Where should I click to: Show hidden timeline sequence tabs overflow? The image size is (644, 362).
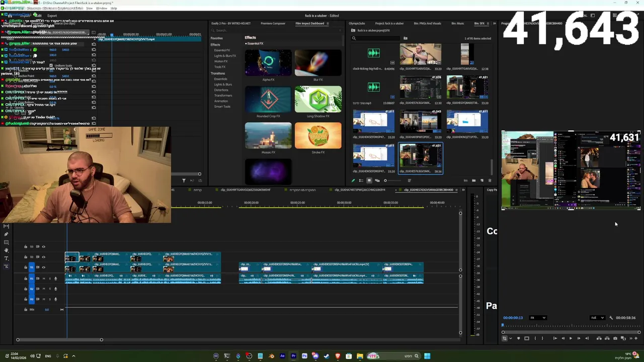pyautogui.click(x=463, y=190)
